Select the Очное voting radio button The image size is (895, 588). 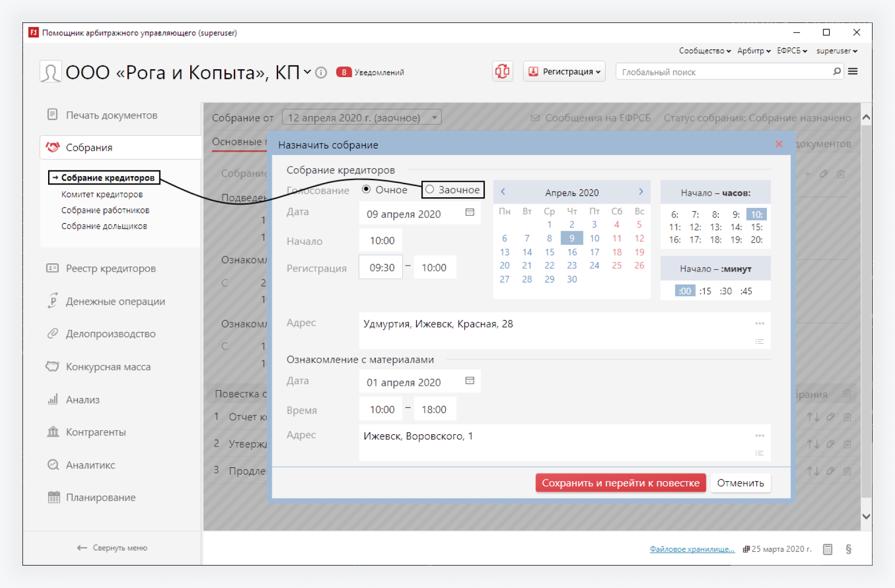[x=366, y=189]
